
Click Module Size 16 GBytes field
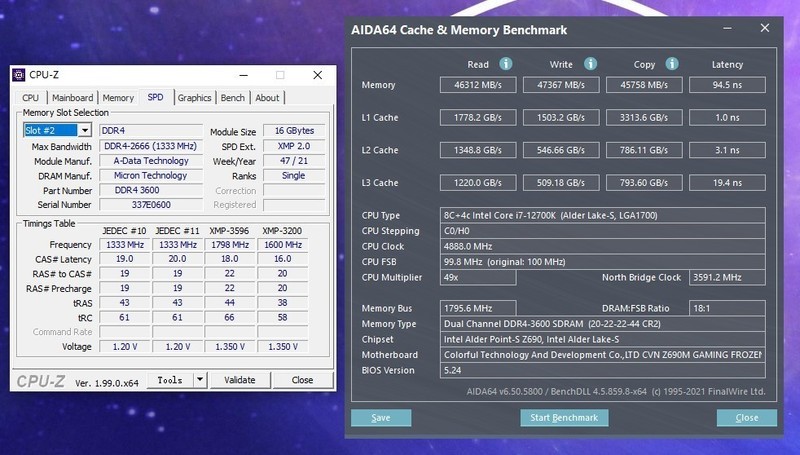(294, 131)
